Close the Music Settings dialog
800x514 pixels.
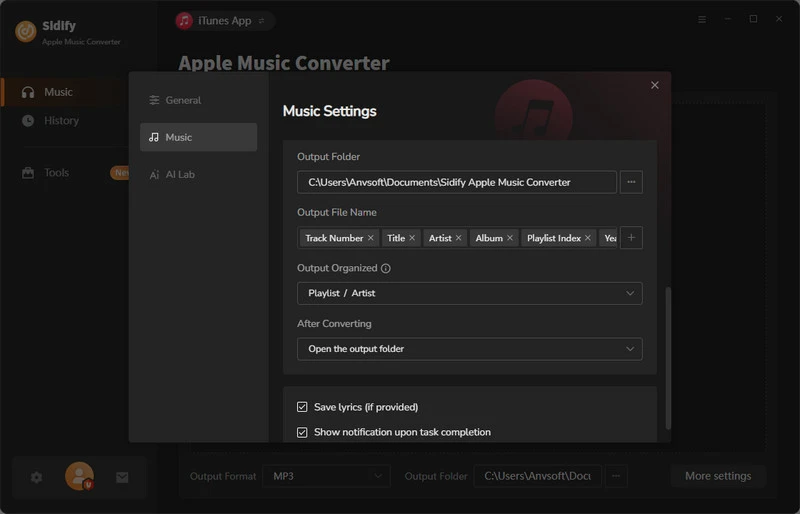point(655,85)
